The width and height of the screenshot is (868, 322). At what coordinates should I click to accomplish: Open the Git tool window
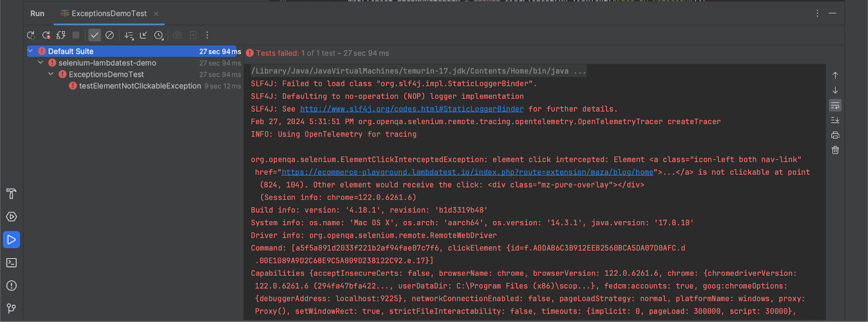[x=11, y=308]
